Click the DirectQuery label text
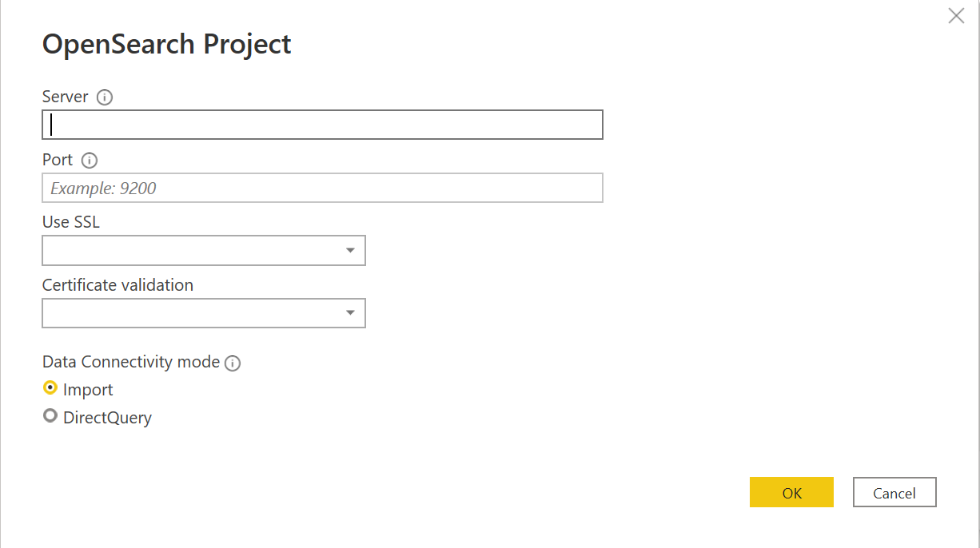This screenshot has width=980, height=548. pyautogui.click(x=107, y=417)
